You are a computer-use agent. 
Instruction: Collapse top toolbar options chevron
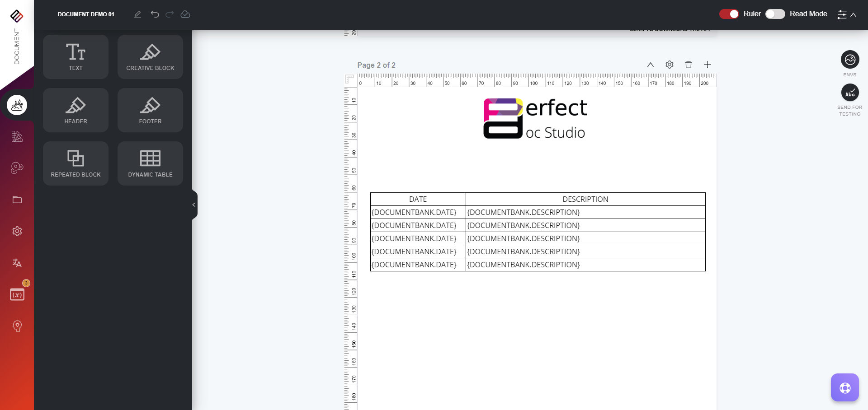point(854,14)
